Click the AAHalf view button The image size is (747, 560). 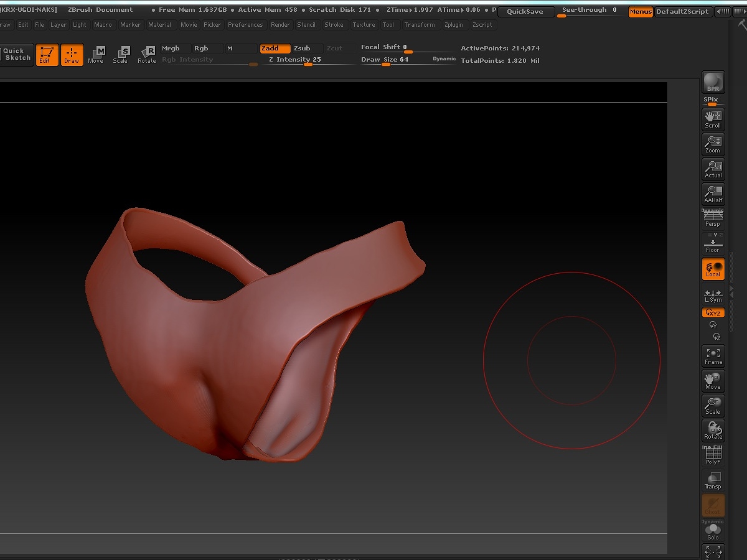tap(713, 194)
